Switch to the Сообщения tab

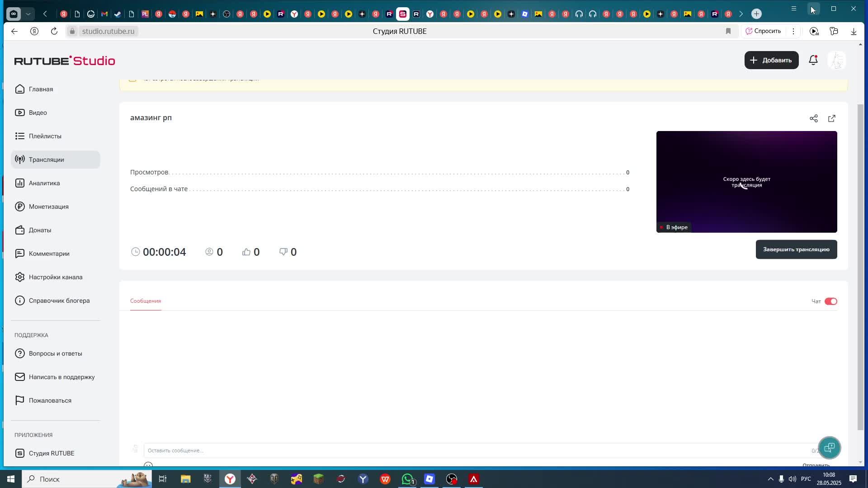click(146, 301)
